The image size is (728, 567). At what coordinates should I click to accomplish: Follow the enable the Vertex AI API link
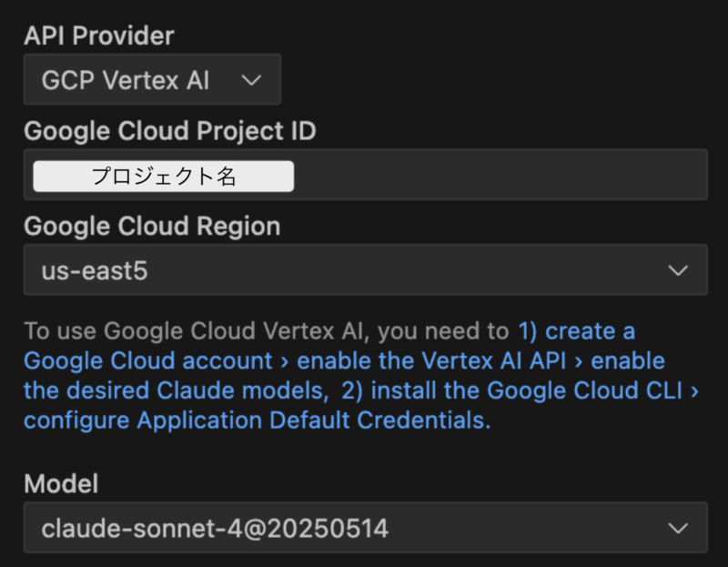(431, 360)
